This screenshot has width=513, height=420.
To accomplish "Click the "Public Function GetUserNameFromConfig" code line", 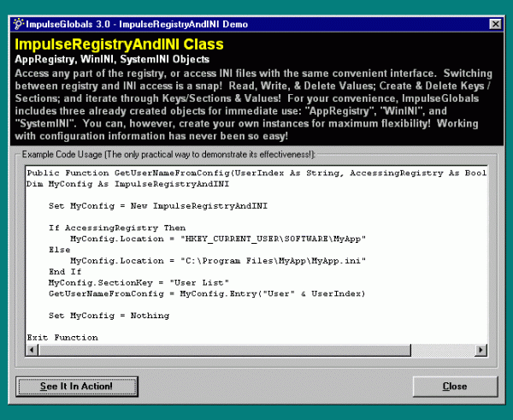I will [x=256, y=173].
